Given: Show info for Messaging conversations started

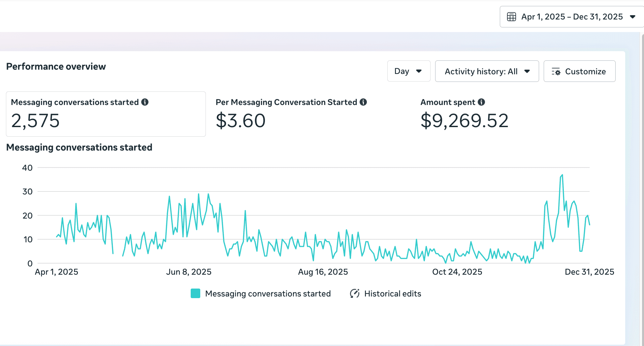Looking at the screenshot, I should click(x=145, y=102).
